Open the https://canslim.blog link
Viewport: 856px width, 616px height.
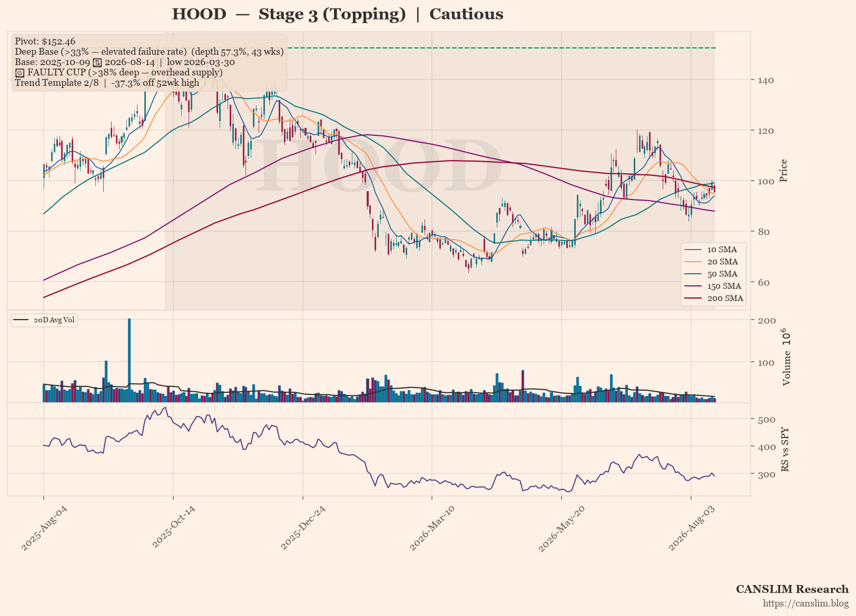coord(806,603)
